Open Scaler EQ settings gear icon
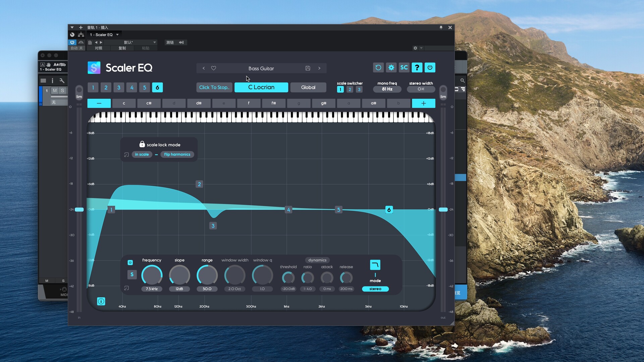The height and width of the screenshot is (362, 644). (x=391, y=68)
